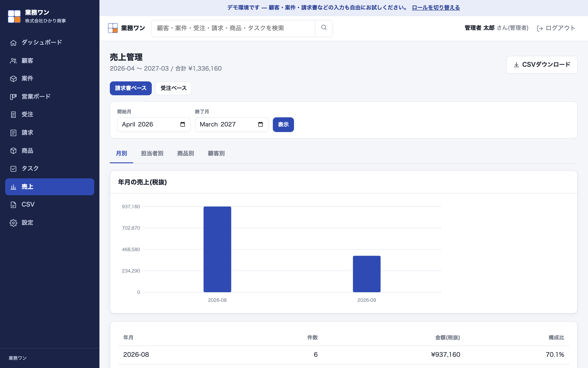The height and width of the screenshot is (368, 588).
Task: Open the 案件 menu item
Action: pyautogui.click(x=50, y=79)
